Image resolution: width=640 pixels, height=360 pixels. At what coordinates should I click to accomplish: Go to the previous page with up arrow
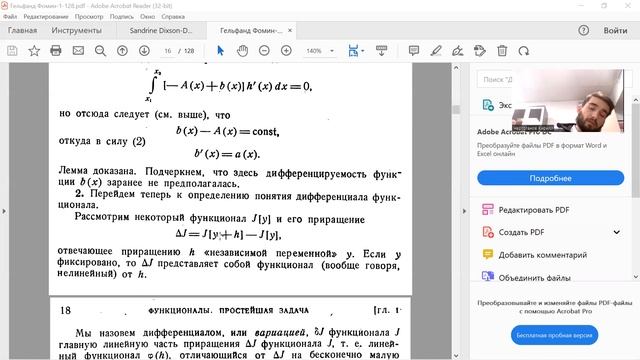click(122, 51)
